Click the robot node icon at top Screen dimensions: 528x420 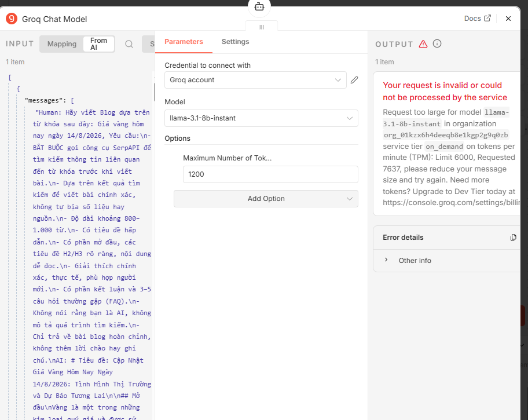[x=259, y=6]
